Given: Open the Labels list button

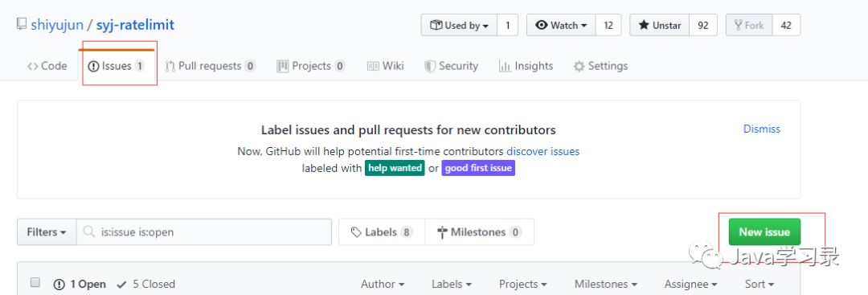Looking at the screenshot, I should pyautogui.click(x=382, y=232).
